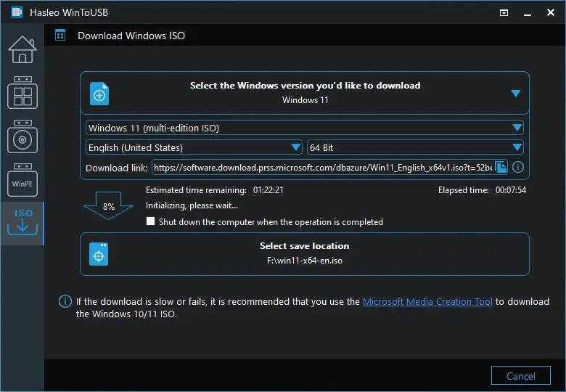The image size is (566, 392).
Task: Click the elapsed time value 00:07:54
Action: [x=511, y=190]
